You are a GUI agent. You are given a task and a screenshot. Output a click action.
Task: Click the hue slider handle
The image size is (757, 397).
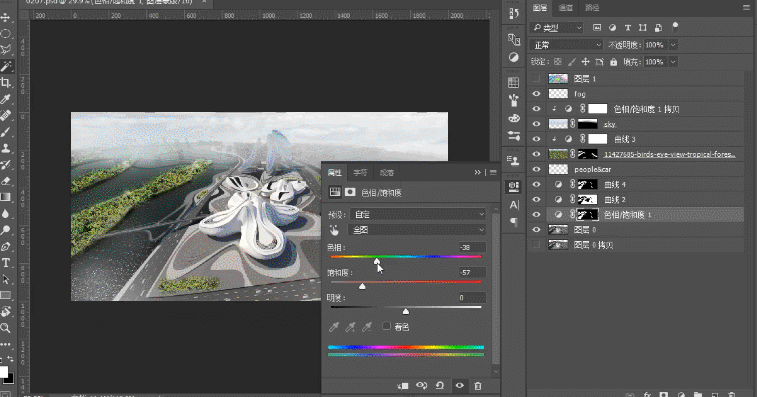[377, 261]
